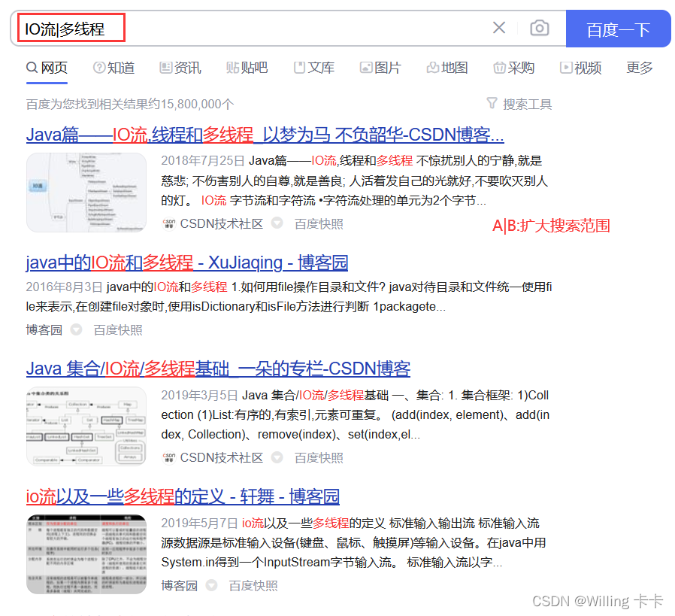The height and width of the screenshot is (616, 675).
Task: Switch to the 地图 tab
Action: (447, 68)
